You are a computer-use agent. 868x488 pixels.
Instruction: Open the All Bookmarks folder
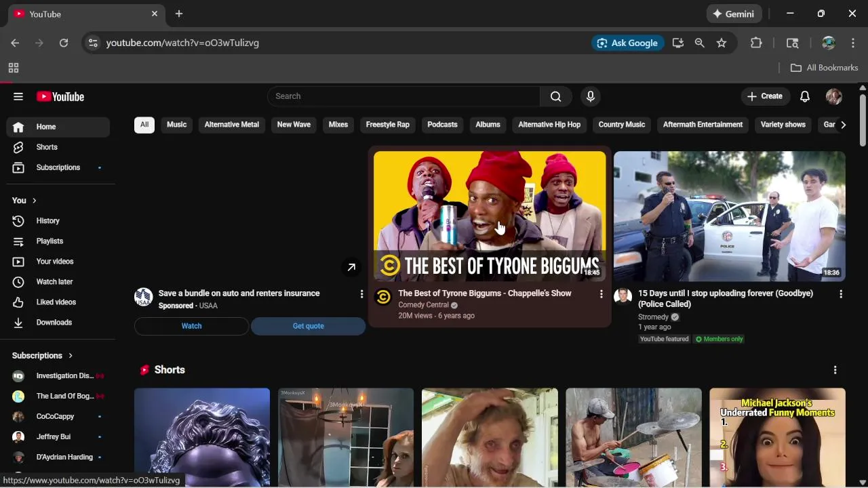pyautogui.click(x=825, y=68)
